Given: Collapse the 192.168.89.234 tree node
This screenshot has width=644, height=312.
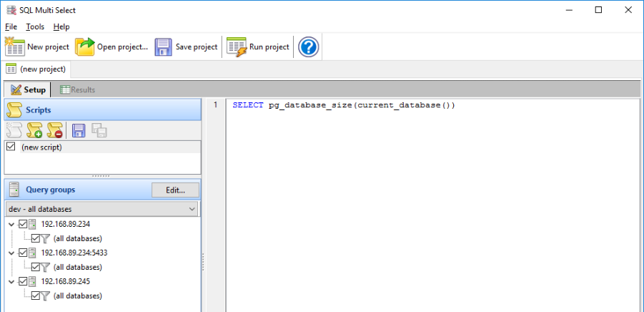Looking at the screenshot, I should 11,224.
